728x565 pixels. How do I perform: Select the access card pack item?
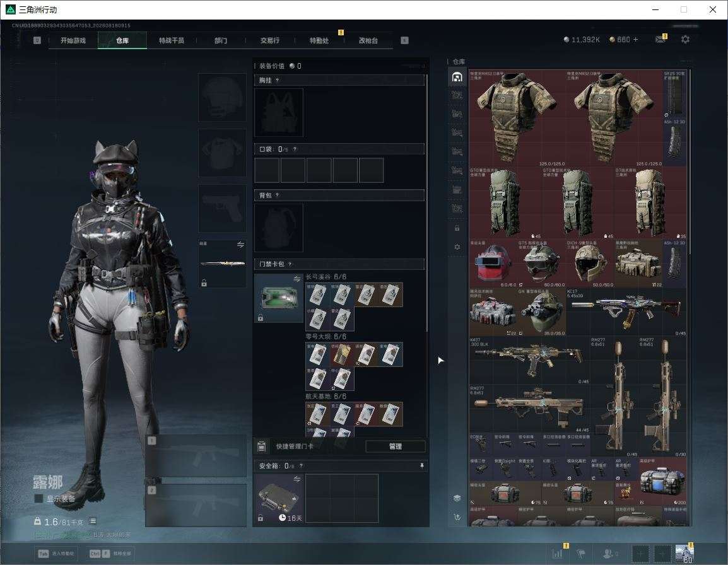[279, 298]
